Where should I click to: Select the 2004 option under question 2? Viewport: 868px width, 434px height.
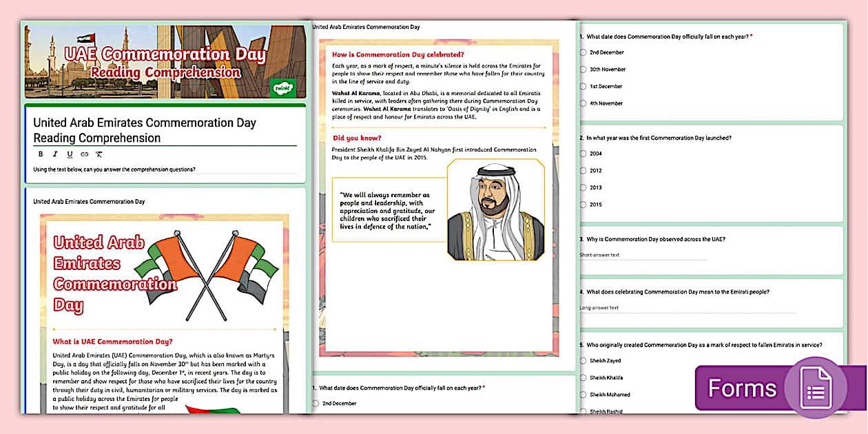tap(583, 153)
